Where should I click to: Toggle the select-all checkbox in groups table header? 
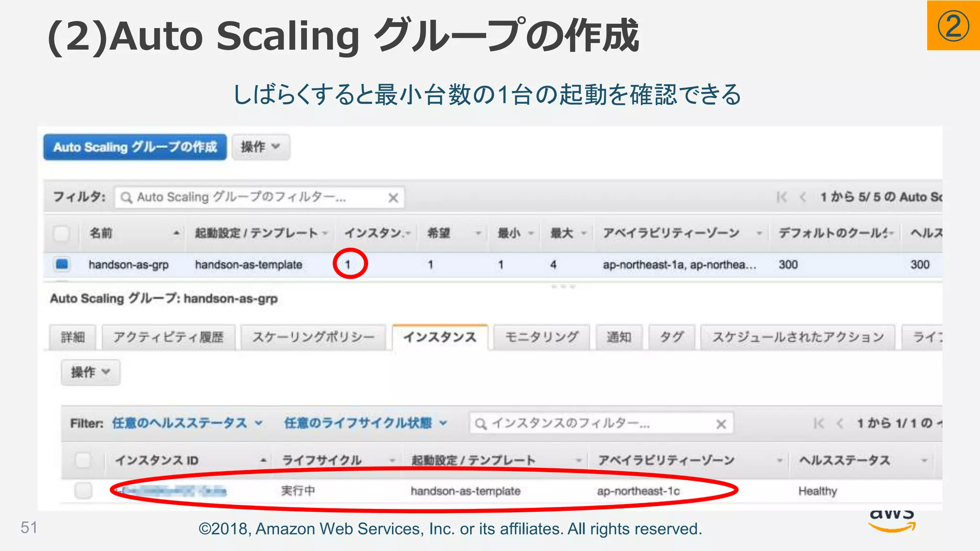click(62, 233)
